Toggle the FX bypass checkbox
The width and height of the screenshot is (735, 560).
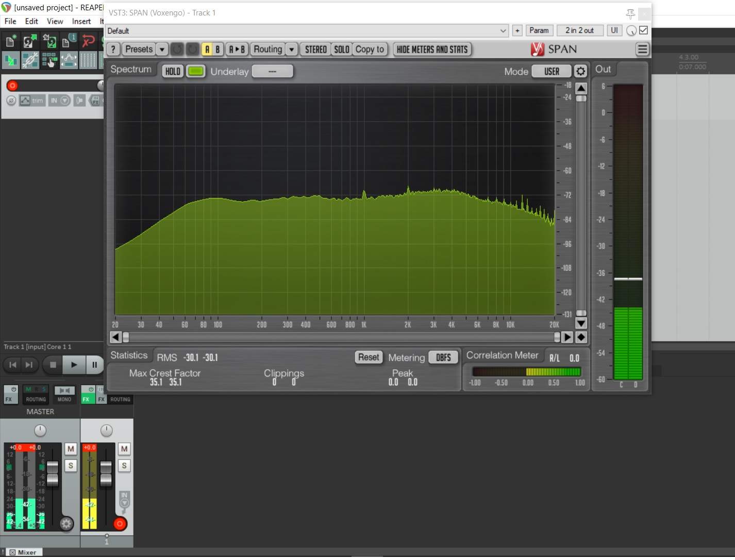pos(643,30)
